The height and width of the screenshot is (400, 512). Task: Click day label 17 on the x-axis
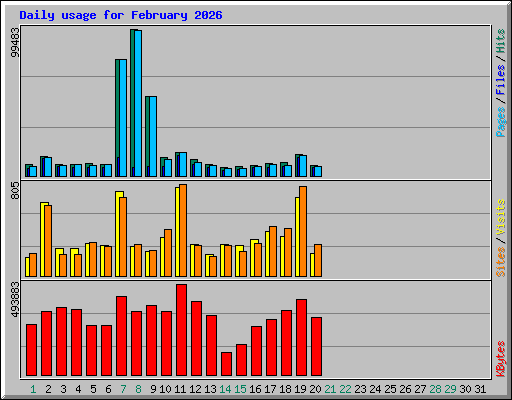point(270,389)
